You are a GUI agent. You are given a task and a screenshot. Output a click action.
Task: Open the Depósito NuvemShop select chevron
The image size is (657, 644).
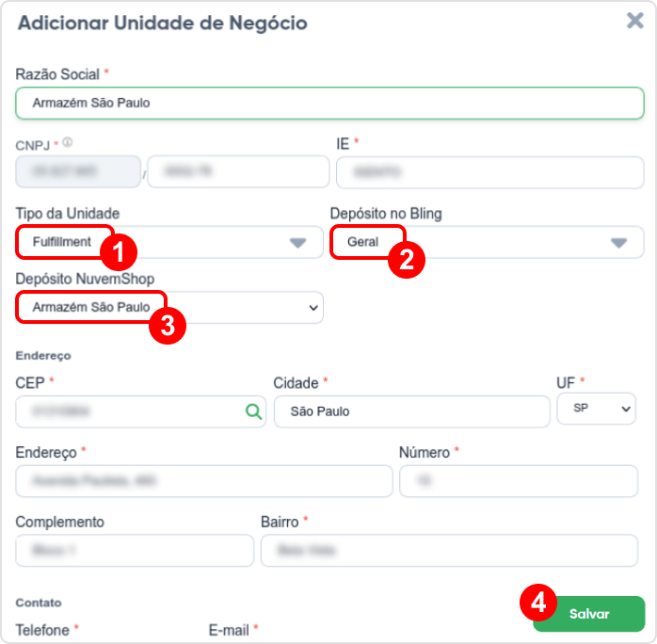pos(313,308)
